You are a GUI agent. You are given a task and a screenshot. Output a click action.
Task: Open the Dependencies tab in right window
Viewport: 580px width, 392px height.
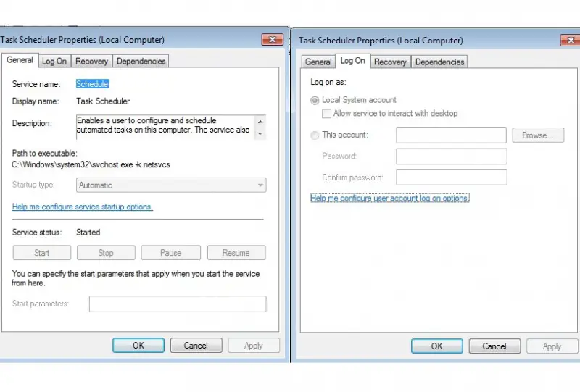click(x=439, y=62)
